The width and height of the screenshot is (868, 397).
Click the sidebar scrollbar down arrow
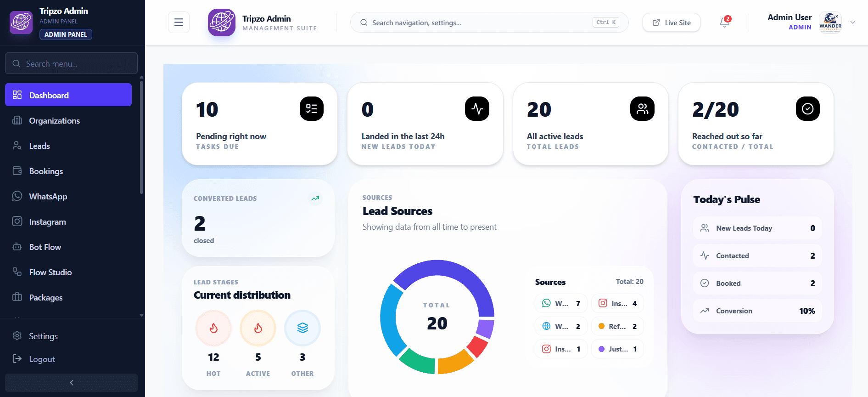pos(141,315)
